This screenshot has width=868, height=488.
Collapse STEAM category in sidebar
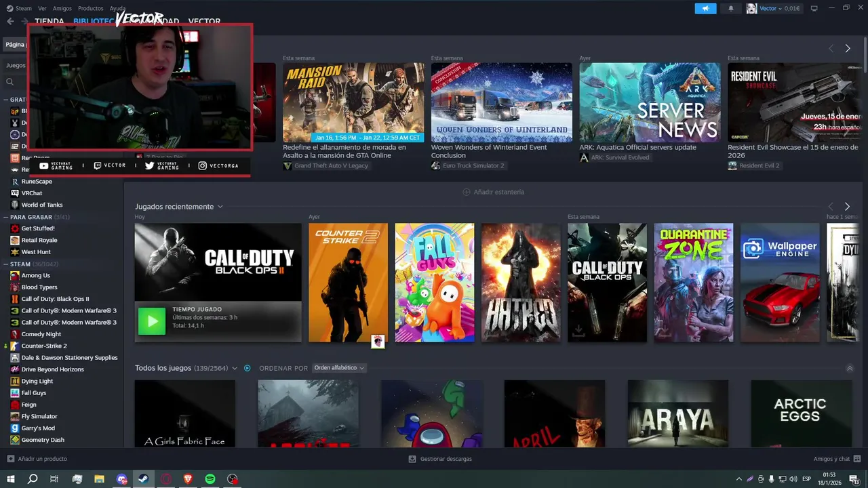[5, 264]
